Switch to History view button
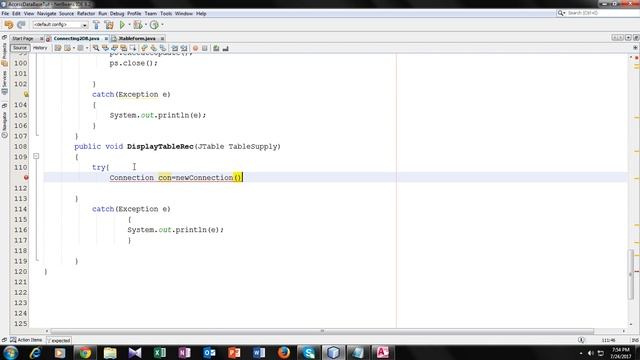Screen dimensions: 640x360 [x=40, y=48]
